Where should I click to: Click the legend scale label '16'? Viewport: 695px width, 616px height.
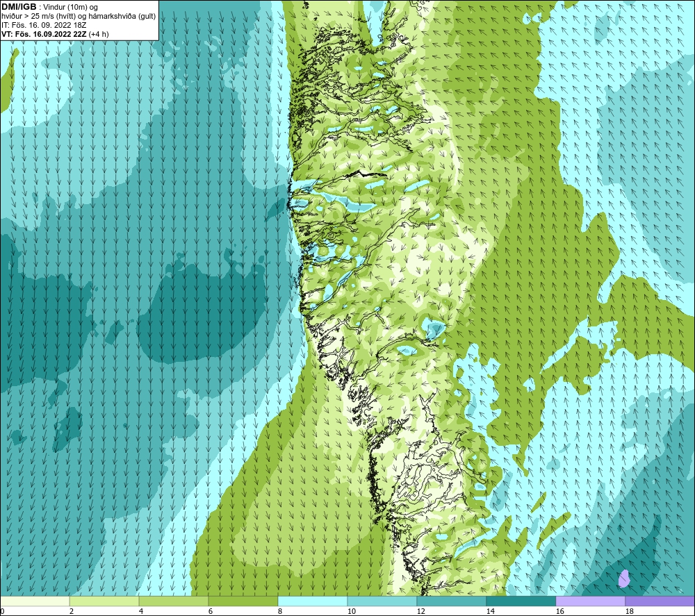(559, 612)
